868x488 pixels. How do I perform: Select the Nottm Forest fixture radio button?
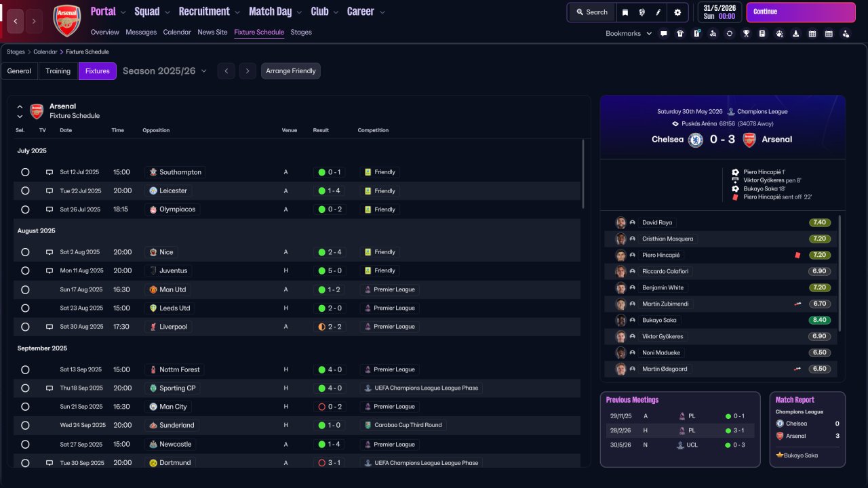point(25,369)
